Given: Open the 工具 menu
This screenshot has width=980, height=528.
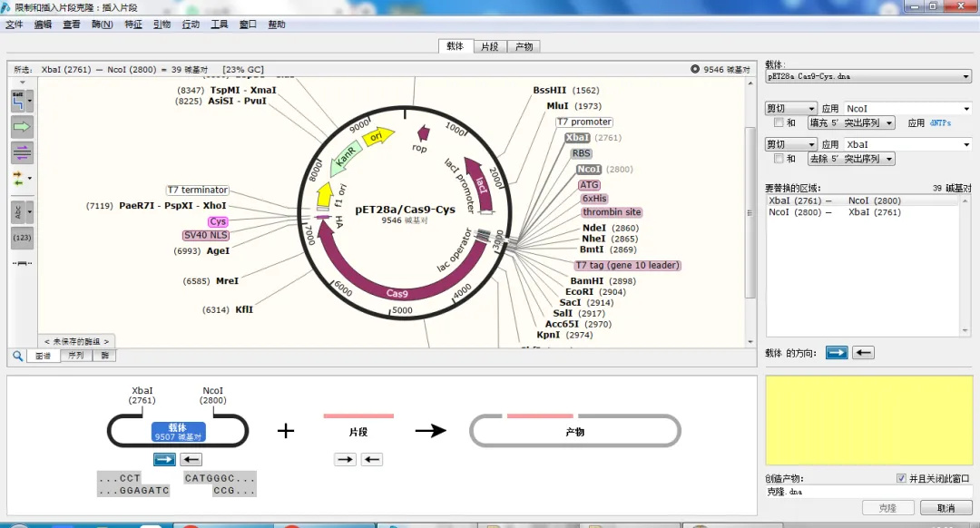Looking at the screenshot, I should [x=220, y=24].
